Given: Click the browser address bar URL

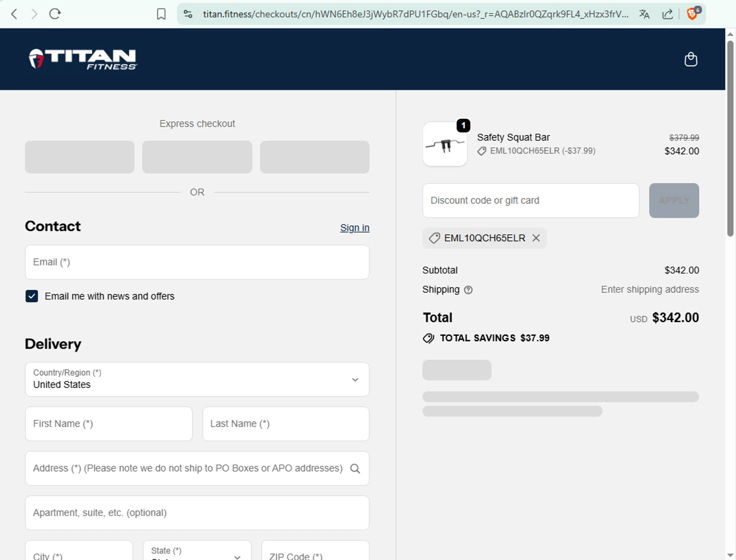Looking at the screenshot, I should (416, 14).
